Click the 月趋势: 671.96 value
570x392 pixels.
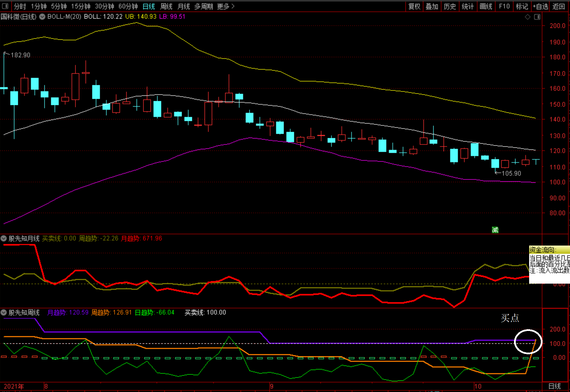141,238
